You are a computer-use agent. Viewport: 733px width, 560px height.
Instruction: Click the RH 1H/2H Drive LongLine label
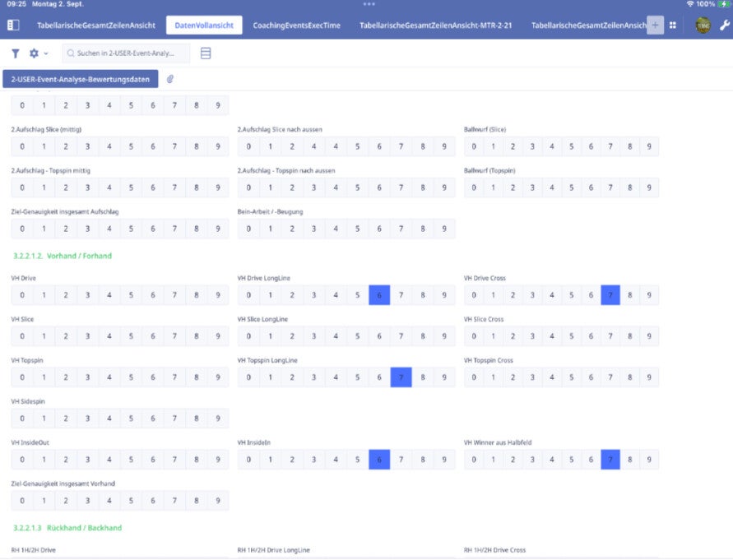pyautogui.click(x=273, y=549)
